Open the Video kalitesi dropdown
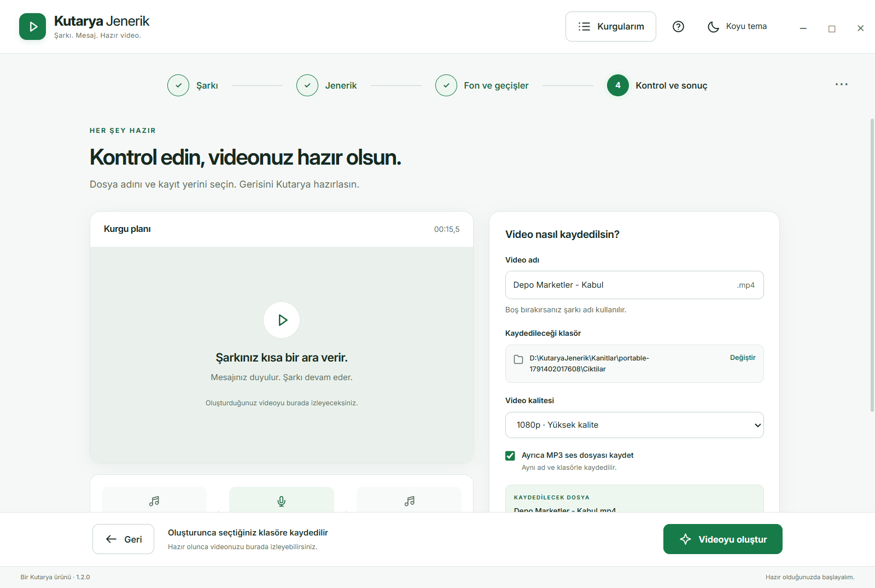 coord(634,425)
